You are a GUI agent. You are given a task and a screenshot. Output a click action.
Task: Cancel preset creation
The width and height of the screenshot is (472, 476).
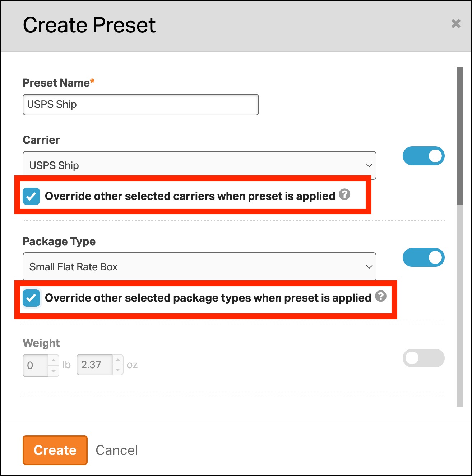[117, 450]
